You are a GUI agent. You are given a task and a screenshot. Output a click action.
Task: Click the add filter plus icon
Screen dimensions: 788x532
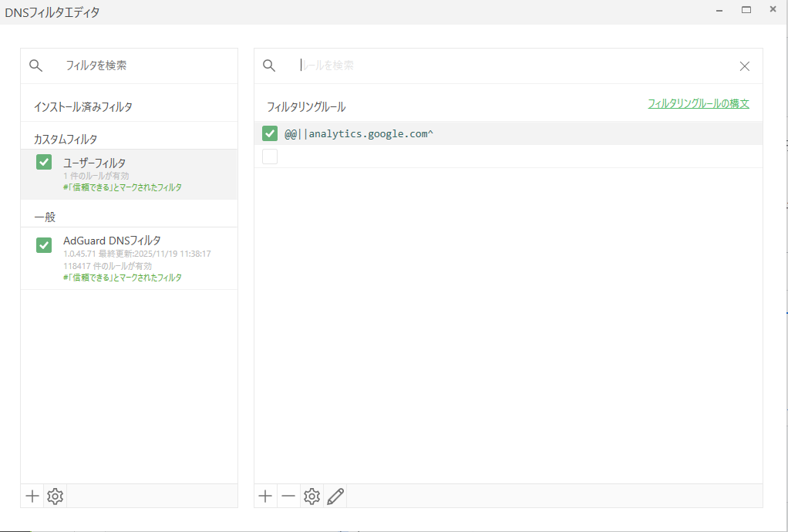coord(32,497)
